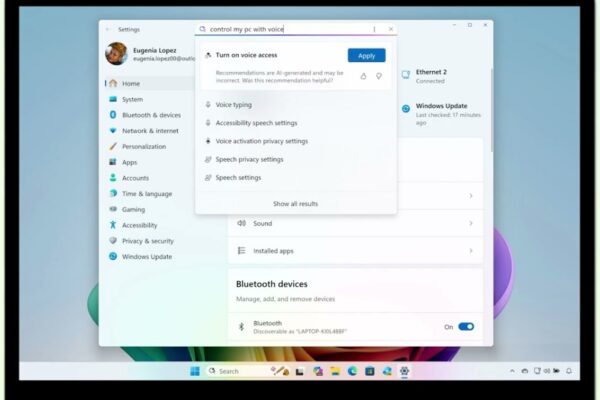Click Settings gear icon in taskbar
This screenshot has width=600, height=400.
pyautogui.click(x=404, y=371)
